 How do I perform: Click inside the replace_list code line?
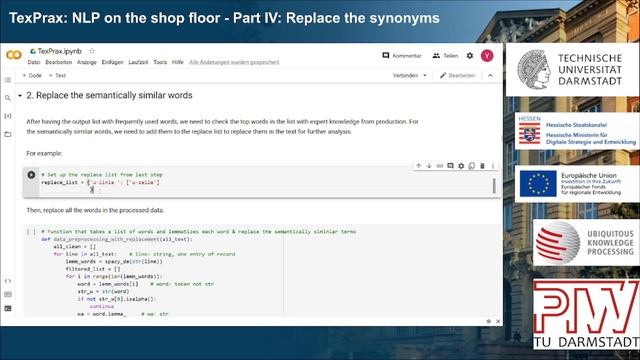click(100, 182)
